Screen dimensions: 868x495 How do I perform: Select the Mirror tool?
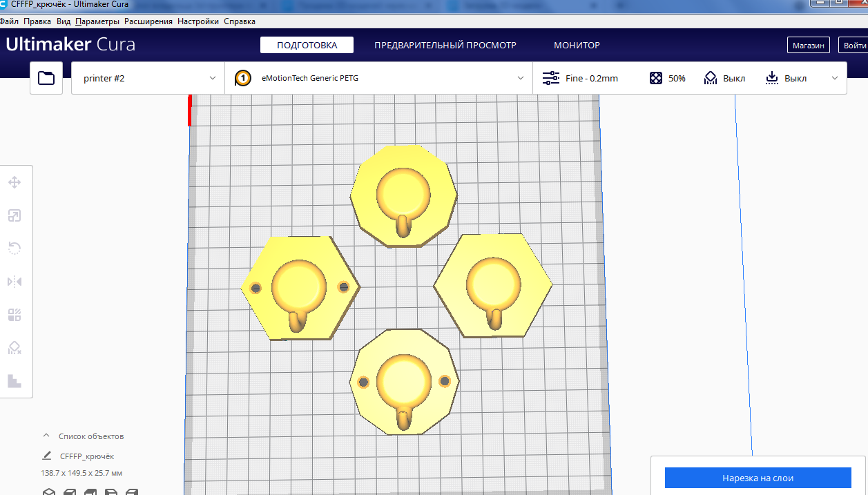click(14, 282)
